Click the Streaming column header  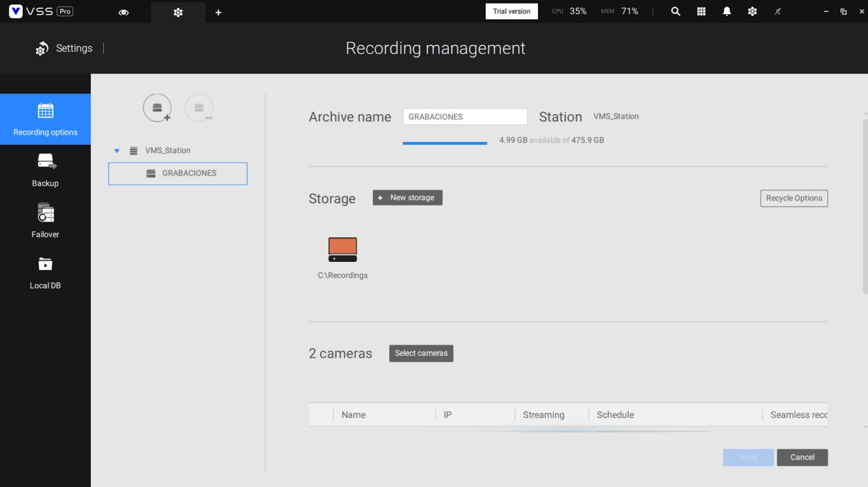pyautogui.click(x=544, y=415)
